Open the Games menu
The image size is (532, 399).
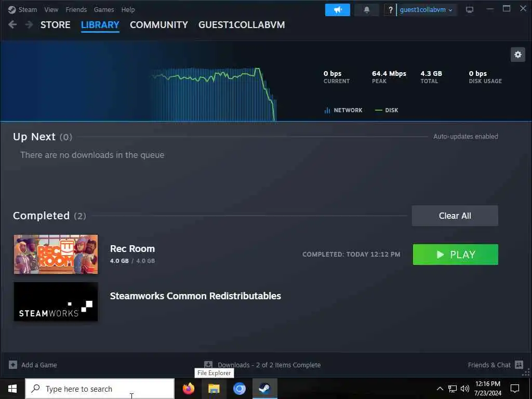pyautogui.click(x=104, y=10)
